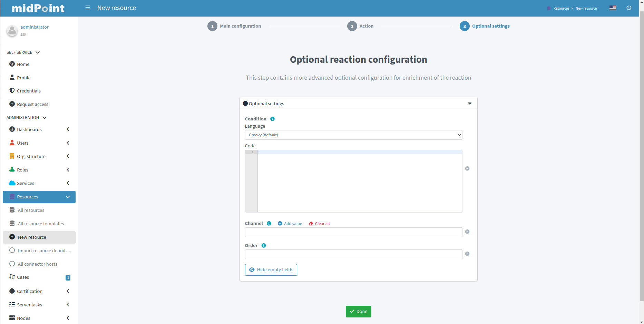Click Clear all link for Channel
The width and height of the screenshot is (644, 324).
click(x=319, y=224)
